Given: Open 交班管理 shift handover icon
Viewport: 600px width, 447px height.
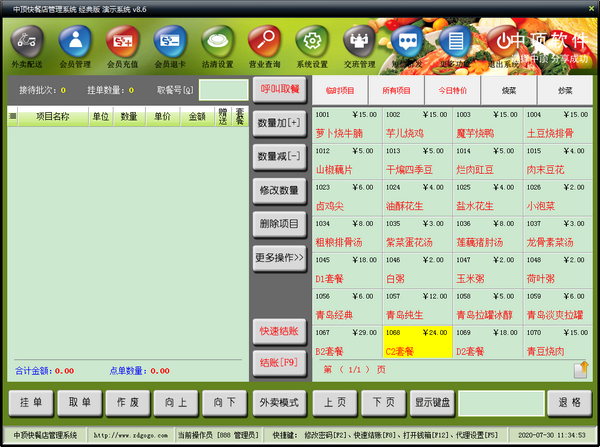Looking at the screenshot, I should (360, 41).
